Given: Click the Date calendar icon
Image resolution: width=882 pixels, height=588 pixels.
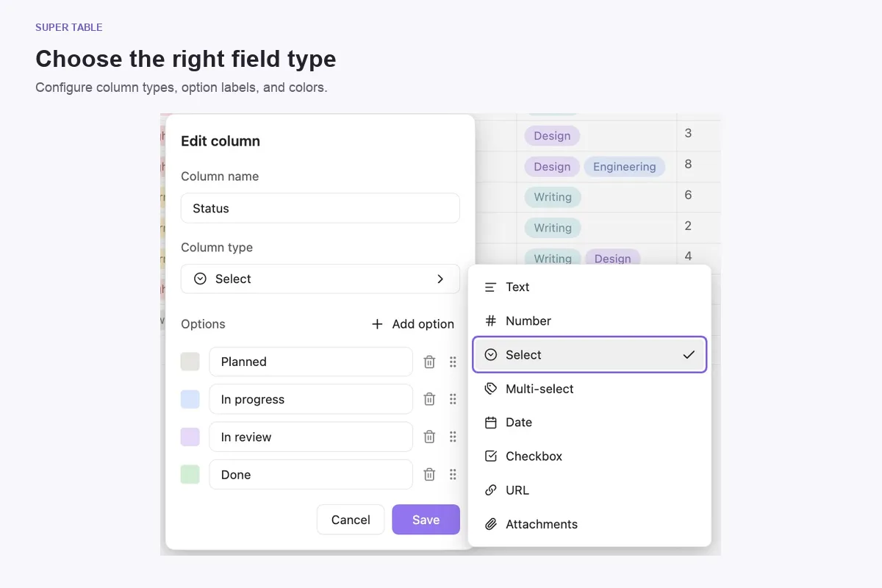Looking at the screenshot, I should pos(491,423).
